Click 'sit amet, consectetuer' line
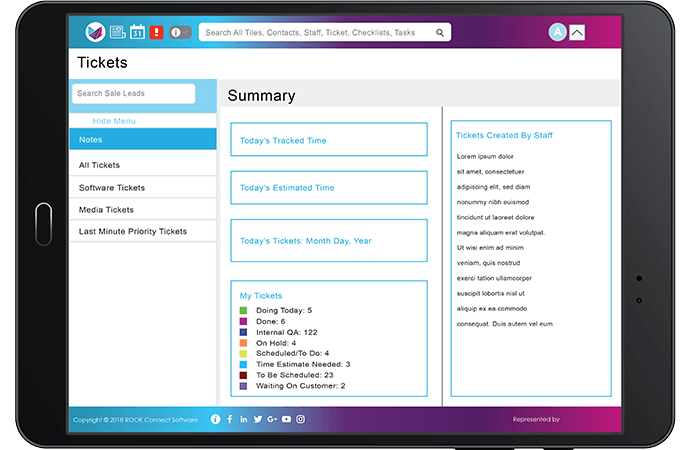The height and width of the screenshot is (450, 690). pyautogui.click(x=490, y=172)
